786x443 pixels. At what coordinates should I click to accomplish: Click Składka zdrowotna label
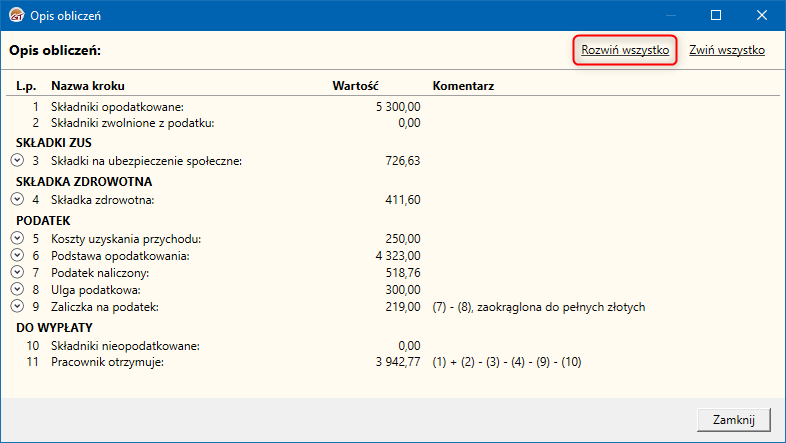pyautogui.click(x=103, y=200)
